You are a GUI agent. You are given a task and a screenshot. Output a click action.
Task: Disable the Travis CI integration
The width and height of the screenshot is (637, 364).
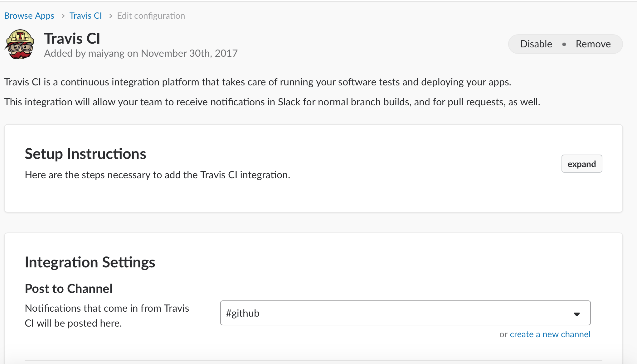536,44
